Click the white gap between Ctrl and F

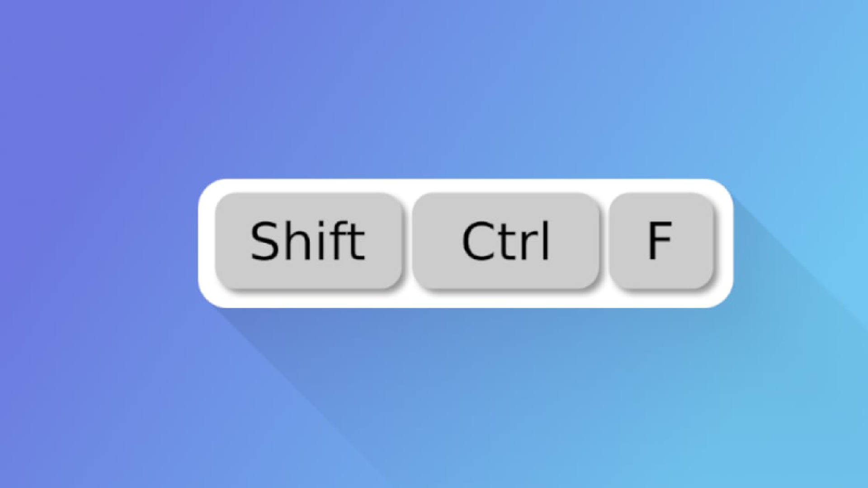pyautogui.click(x=605, y=241)
